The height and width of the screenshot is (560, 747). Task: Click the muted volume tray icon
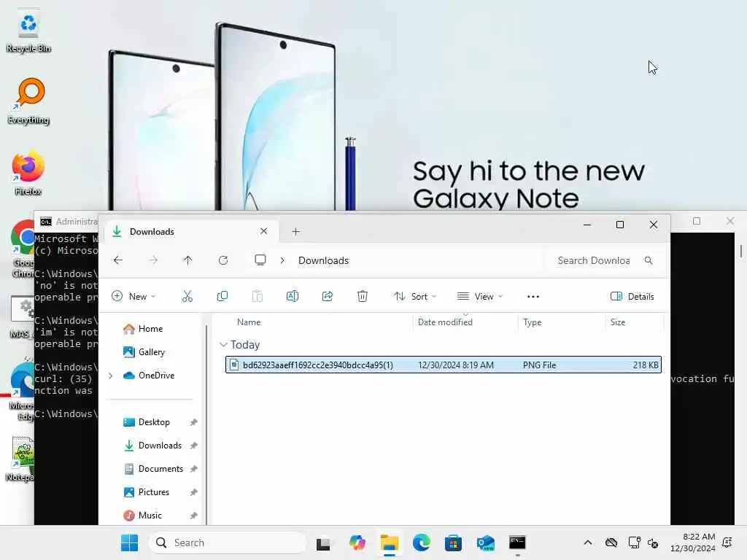pos(653,542)
